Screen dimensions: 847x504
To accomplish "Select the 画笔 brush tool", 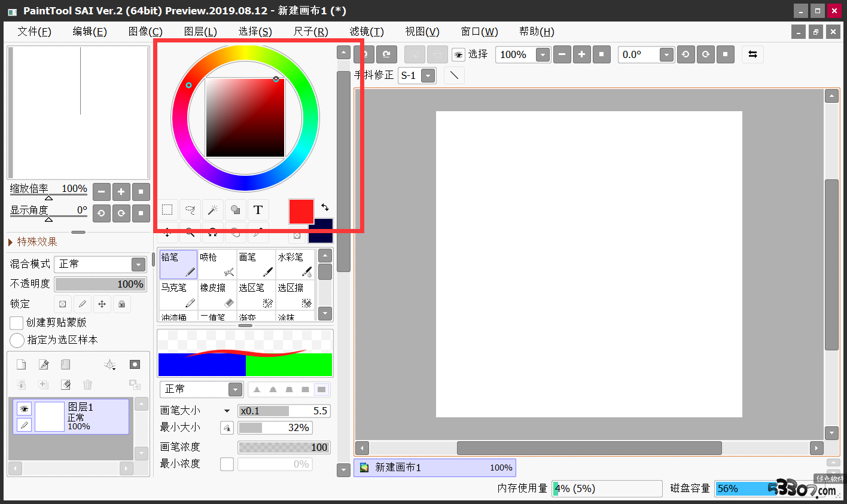I will [x=256, y=264].
